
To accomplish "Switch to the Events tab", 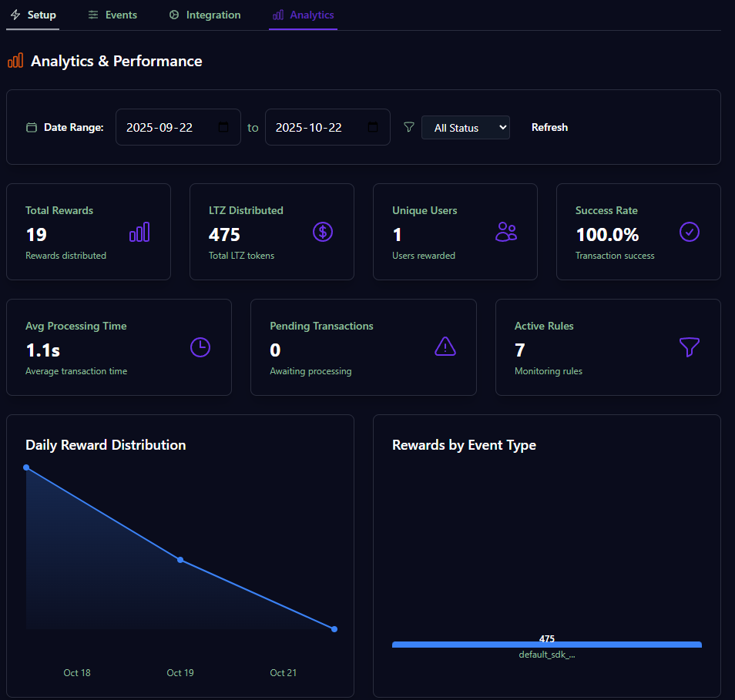I will [x=112, y=14].
